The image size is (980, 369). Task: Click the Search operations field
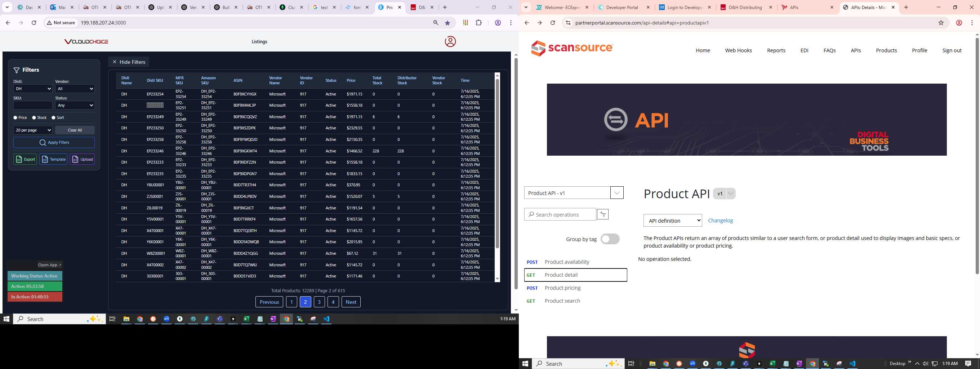click(560, 214)
